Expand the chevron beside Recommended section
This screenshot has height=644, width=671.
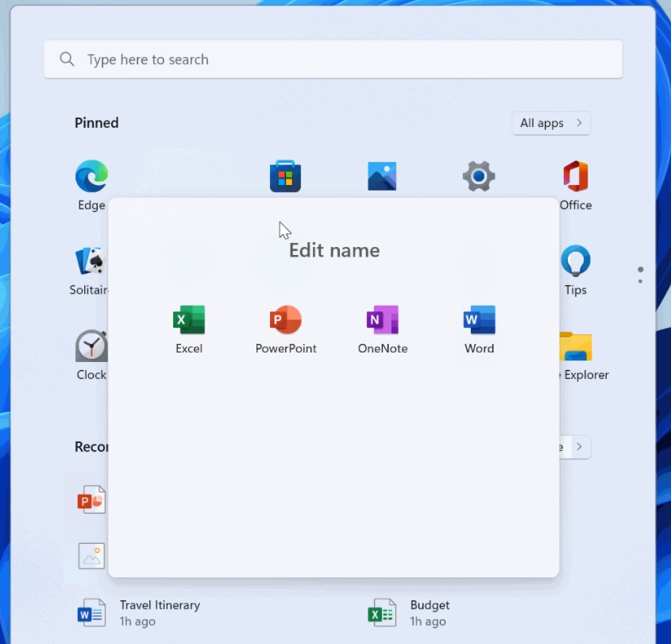(x=579, y=447)
